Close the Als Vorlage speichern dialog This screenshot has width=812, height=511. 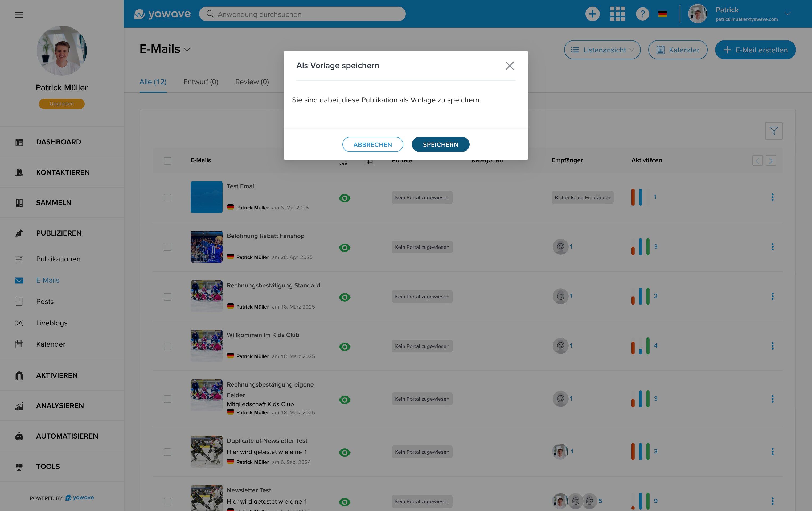pos(510,66)
